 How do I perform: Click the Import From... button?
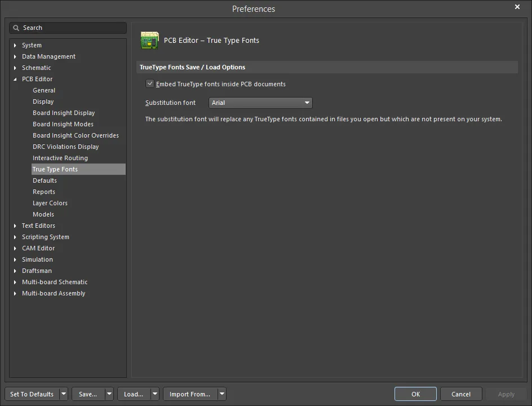click(190, 394)
